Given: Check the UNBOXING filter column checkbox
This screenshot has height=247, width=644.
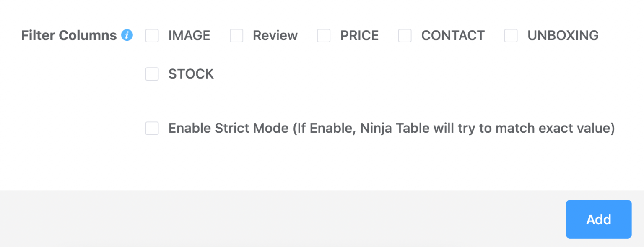Looking at the screenshot, I should [511, 36].
